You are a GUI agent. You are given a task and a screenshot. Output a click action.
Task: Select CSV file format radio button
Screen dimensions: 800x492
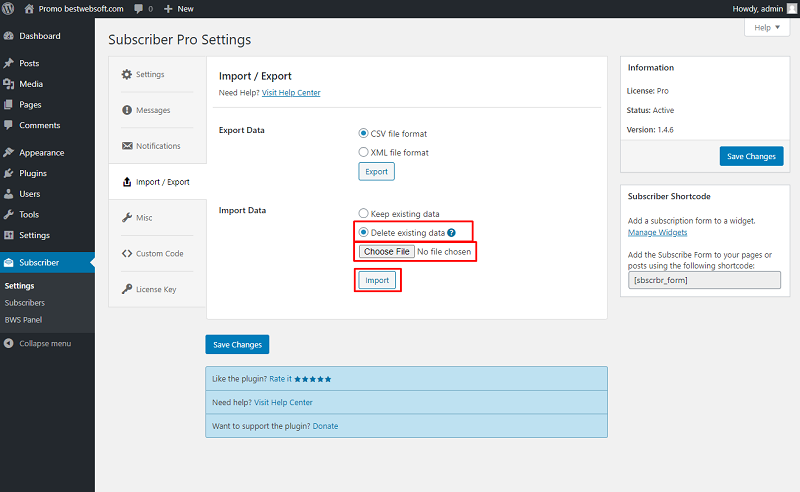pyautogui.click(x=363, y=133)
